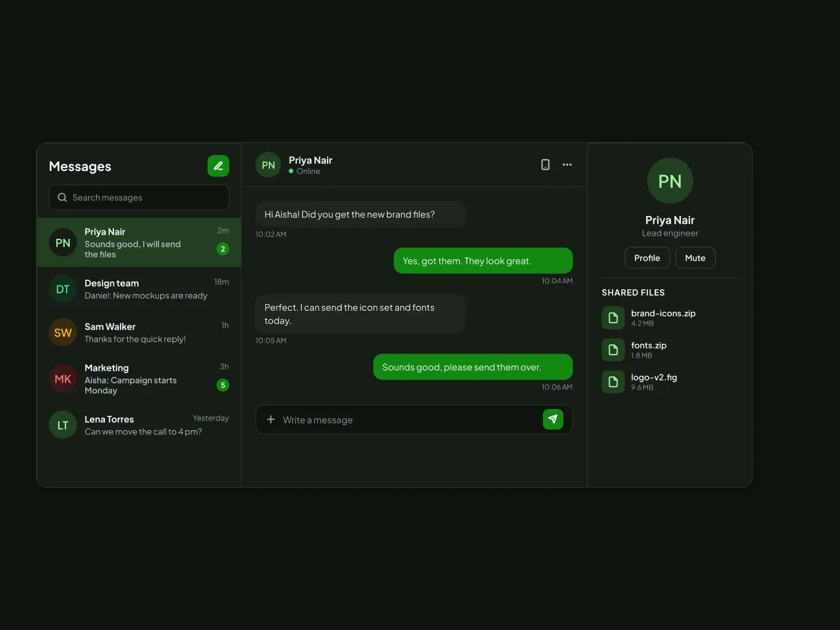Click the 10:04 AM timestamp
Screen dimensions: 840x630
pos(557,281)
